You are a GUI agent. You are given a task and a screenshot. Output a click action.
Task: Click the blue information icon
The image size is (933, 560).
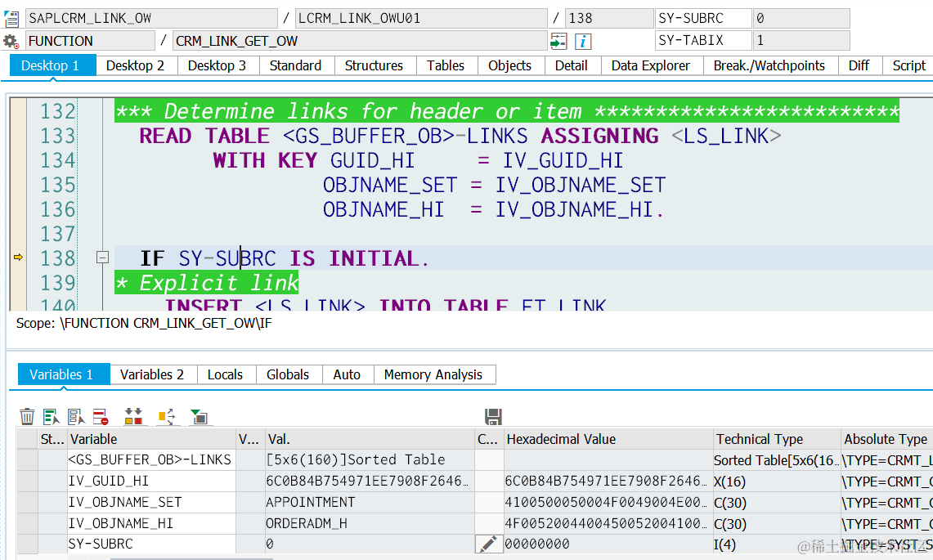click(583, 41)
